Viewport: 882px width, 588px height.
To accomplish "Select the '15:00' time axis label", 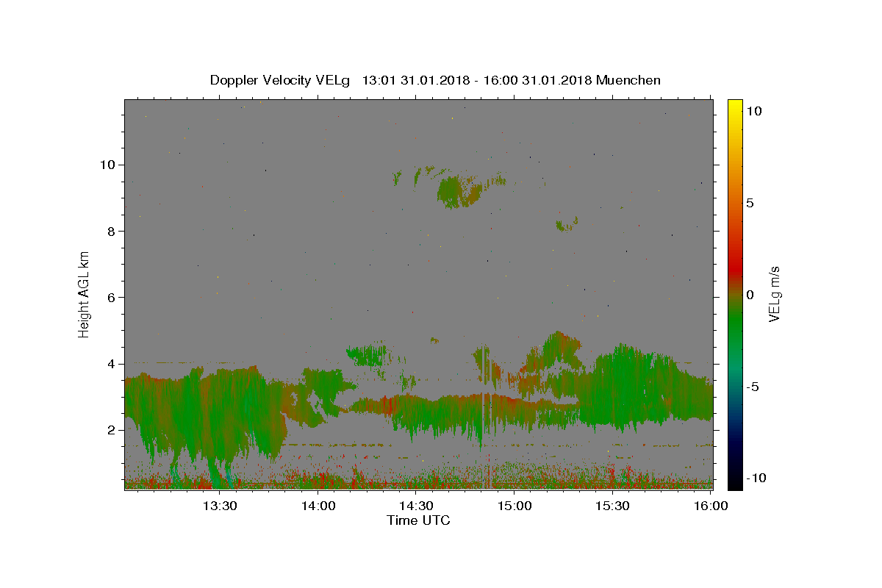I will (514, 506).
